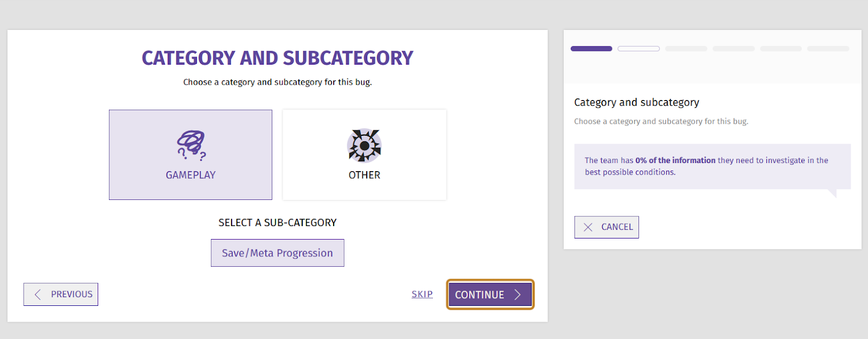Skip this step via the SKIP link
This screenshot has height=339, width=868.
click(422, 294)
